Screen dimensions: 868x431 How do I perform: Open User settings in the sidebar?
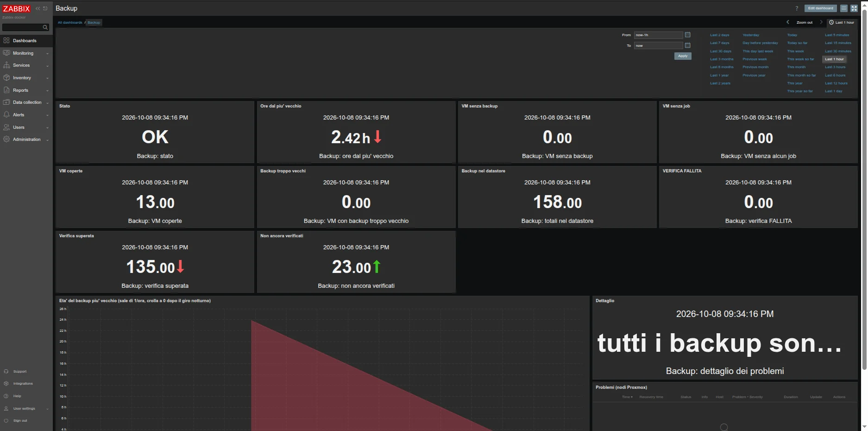(x=26, y=409)
